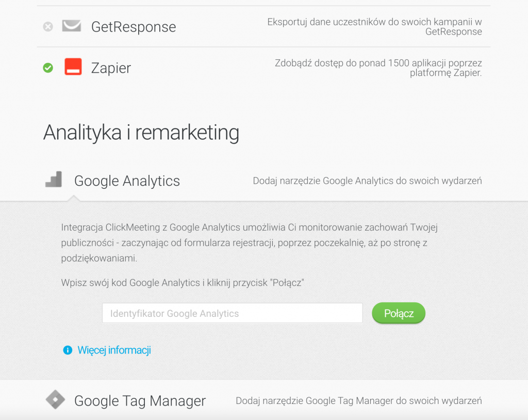Image resolution: width=528 pixels, height=420 pixels.
Task: Click the Google Analytics bar chart icon
Action: pos(54,180)
